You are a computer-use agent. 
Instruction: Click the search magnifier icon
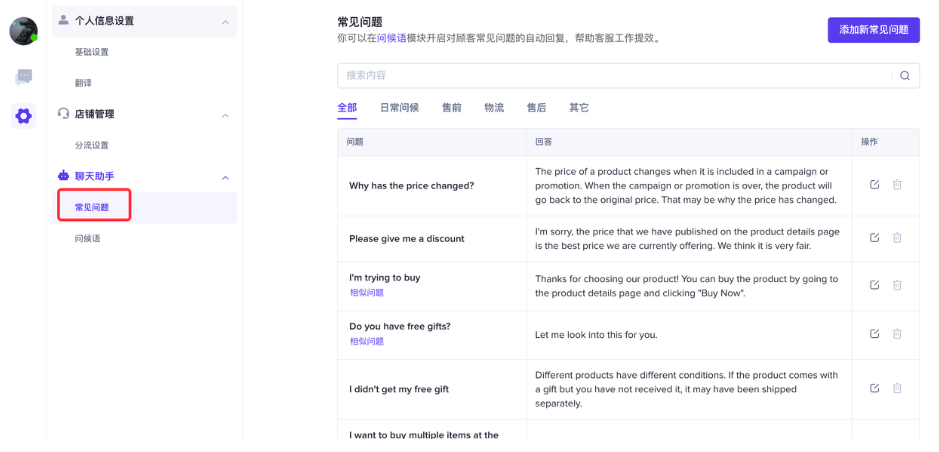point(905,75)
